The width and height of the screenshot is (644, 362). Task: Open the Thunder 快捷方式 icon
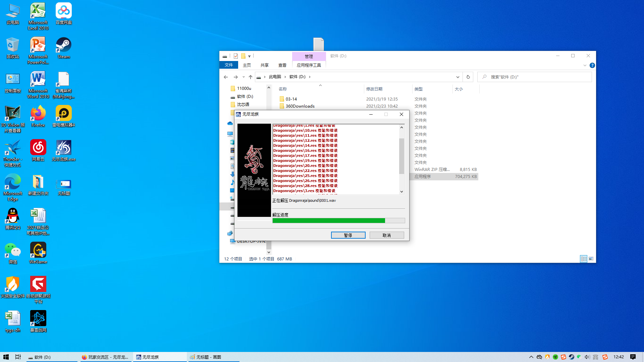(x=13, y=154)
